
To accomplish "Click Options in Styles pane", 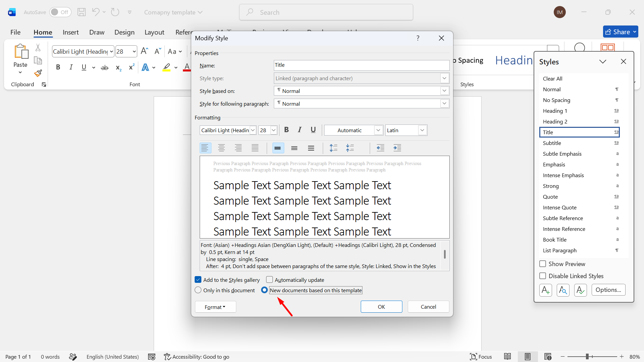I will pos(608,290).
